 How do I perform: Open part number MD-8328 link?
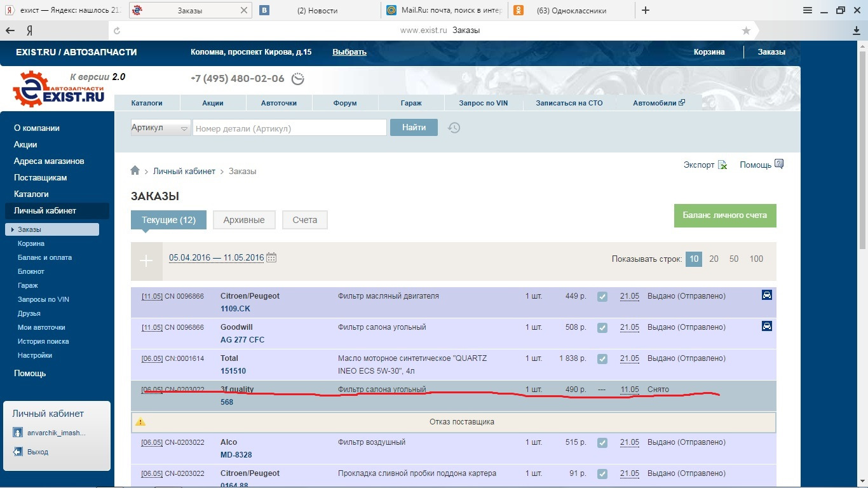[x=236, y=455]
